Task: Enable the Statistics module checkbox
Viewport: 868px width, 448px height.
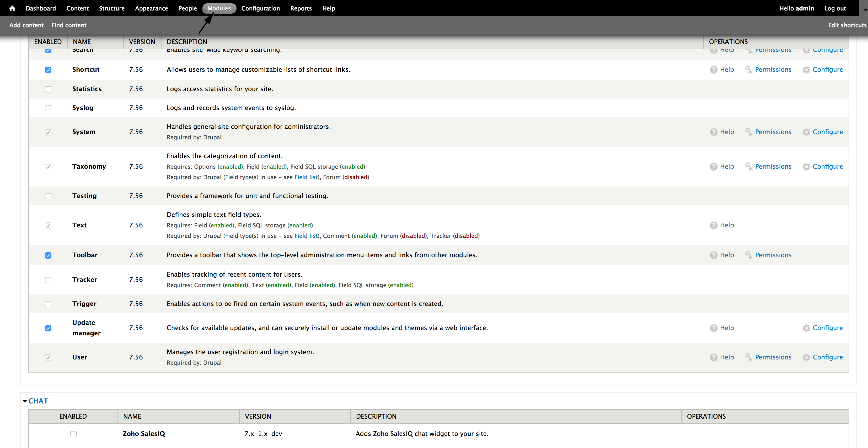Action: coord(48,89)
